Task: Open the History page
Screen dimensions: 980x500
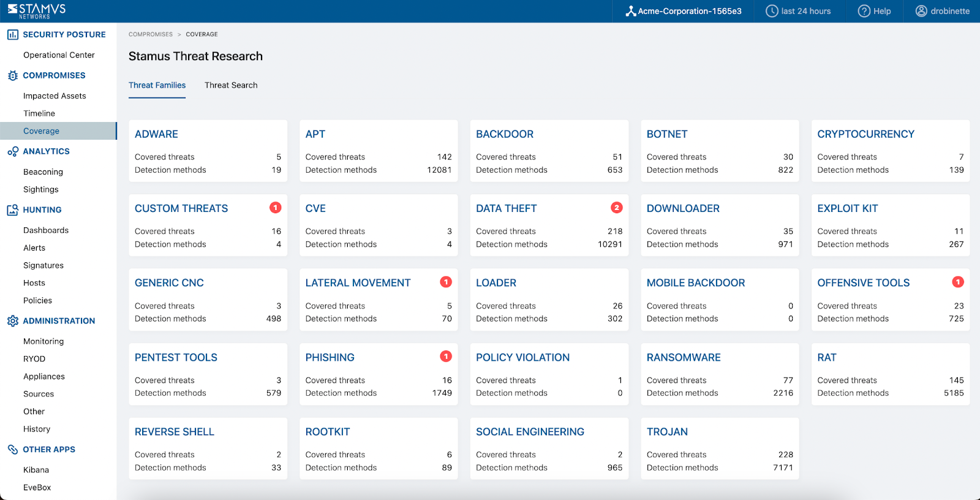Action: (x=37, y=429)
